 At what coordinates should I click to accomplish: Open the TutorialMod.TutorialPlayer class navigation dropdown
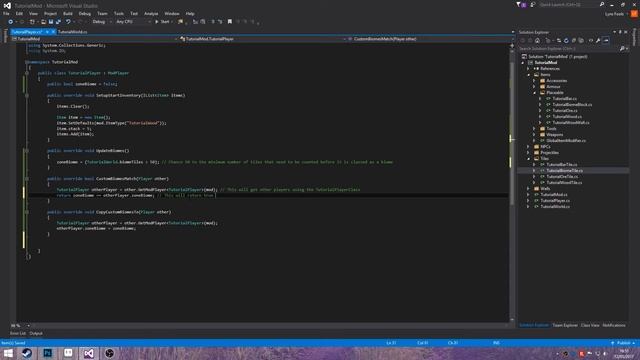coord(261,39)
